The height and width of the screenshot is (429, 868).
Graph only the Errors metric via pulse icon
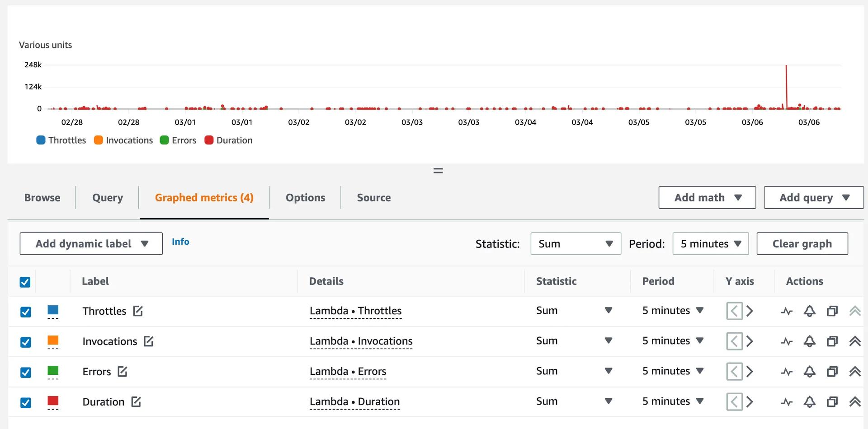(787, 372)
